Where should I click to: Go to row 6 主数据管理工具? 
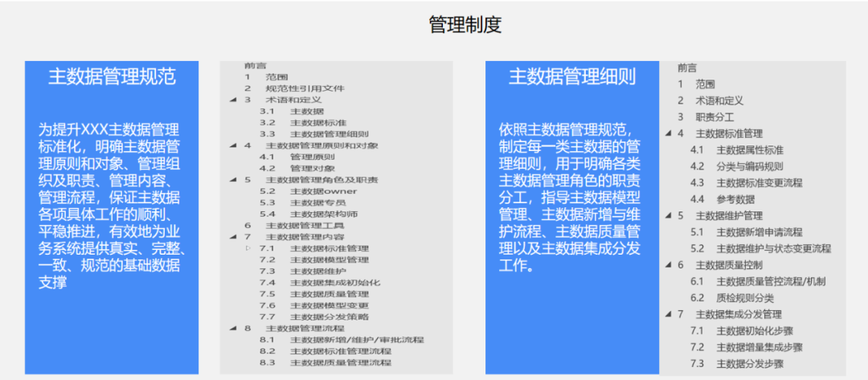click(x=294, y=225)
